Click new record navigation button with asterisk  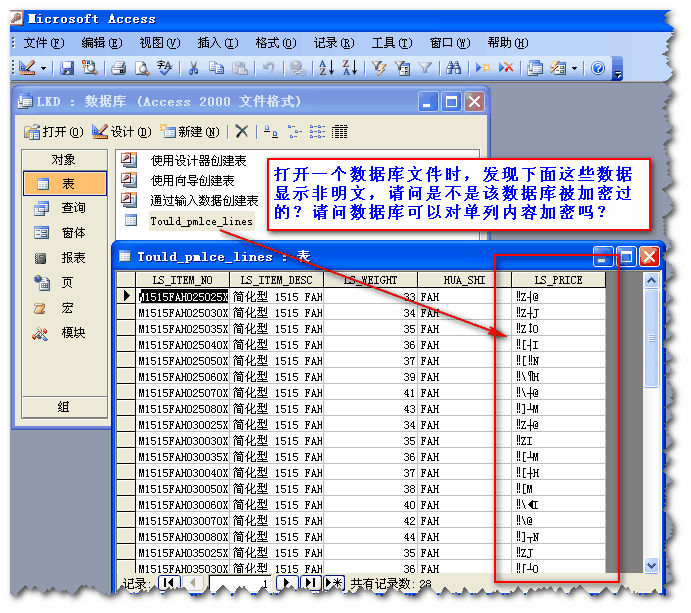[334, 583]
